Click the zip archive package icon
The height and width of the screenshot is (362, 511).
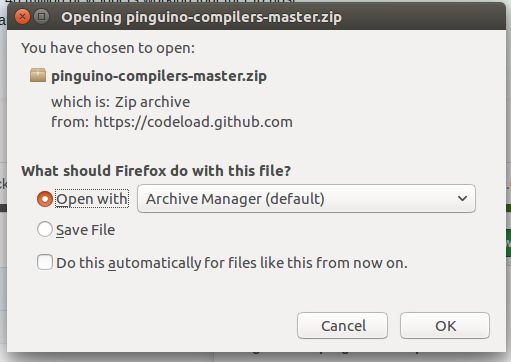coord(38,75)
